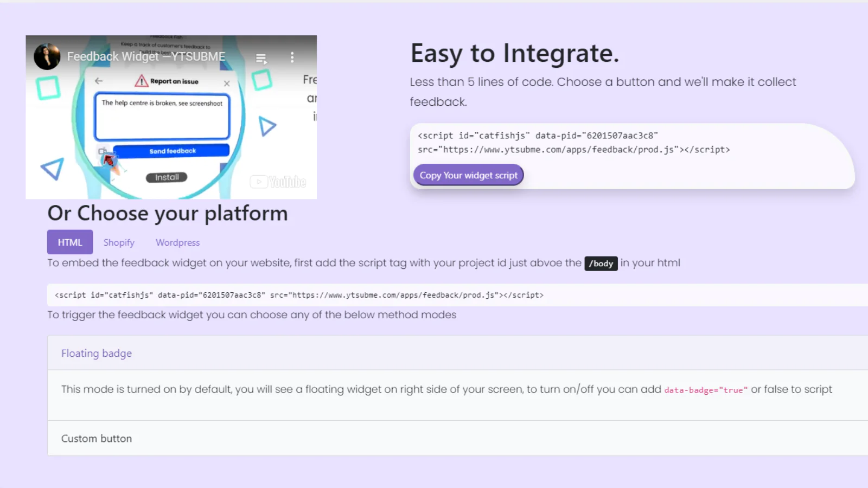Open the YouTube video playlist icon
The height and width of the screenshot is (488, 868).
(261, 58)
